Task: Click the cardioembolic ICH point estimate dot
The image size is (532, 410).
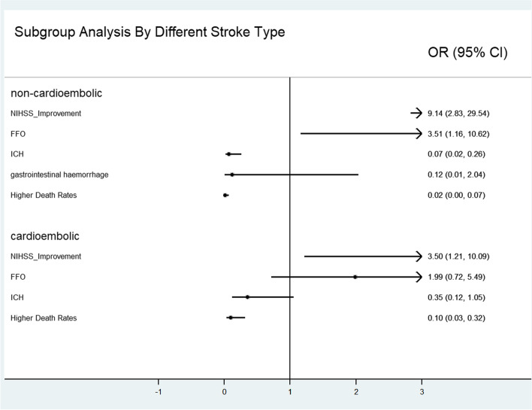Action: click(247, 297)
